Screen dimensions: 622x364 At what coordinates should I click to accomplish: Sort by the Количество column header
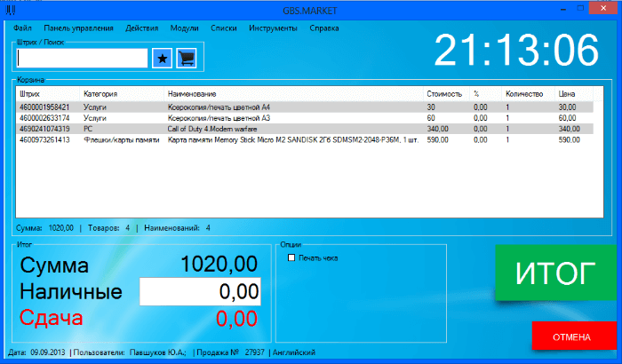click(x=528, y=94)
